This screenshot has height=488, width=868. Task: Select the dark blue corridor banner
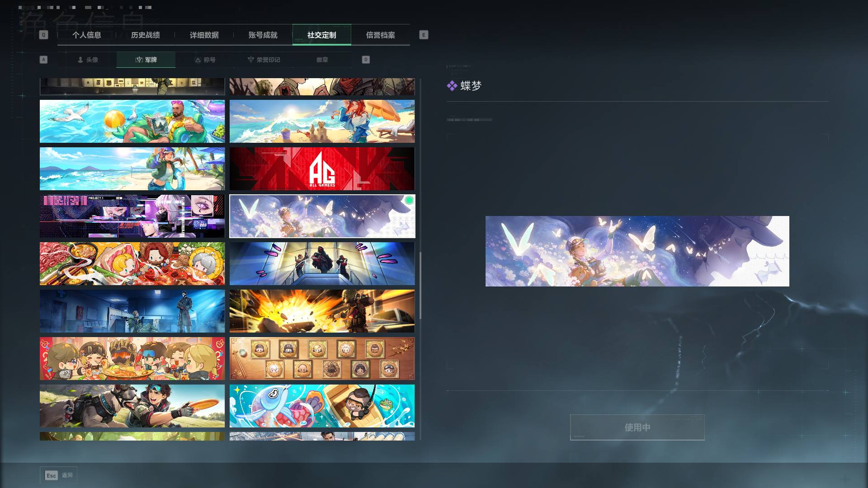point(132,311)
